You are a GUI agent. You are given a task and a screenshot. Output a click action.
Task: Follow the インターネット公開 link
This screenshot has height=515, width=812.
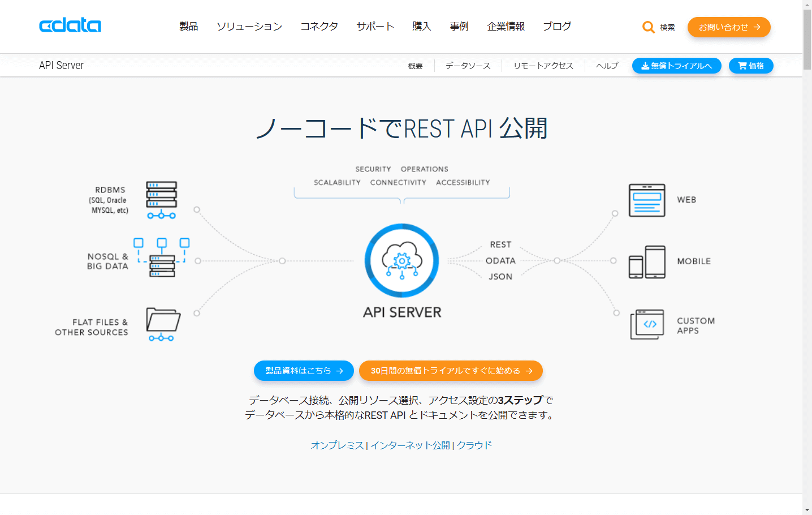(410, 445)
